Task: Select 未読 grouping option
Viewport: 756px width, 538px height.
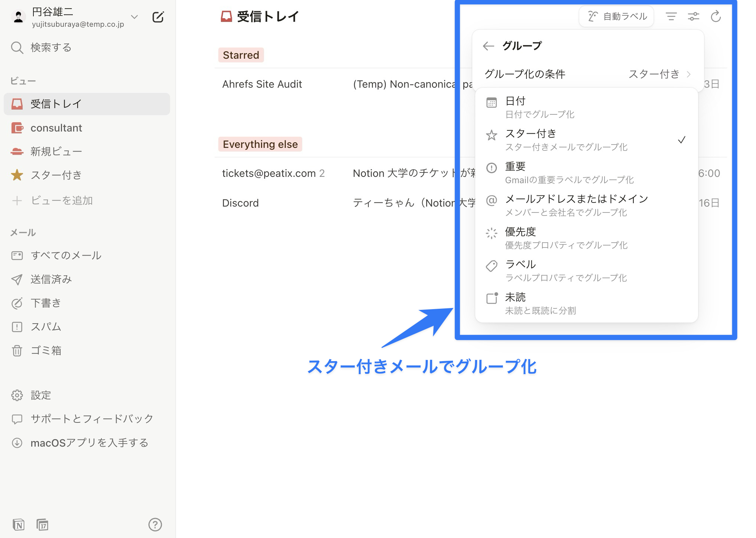Action: [586, 304]
